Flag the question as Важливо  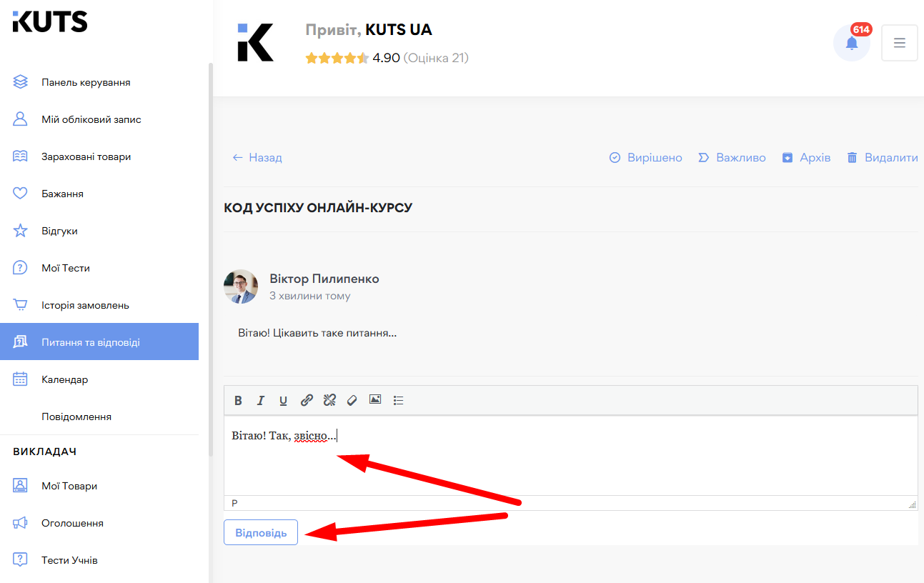coord(732,157)
